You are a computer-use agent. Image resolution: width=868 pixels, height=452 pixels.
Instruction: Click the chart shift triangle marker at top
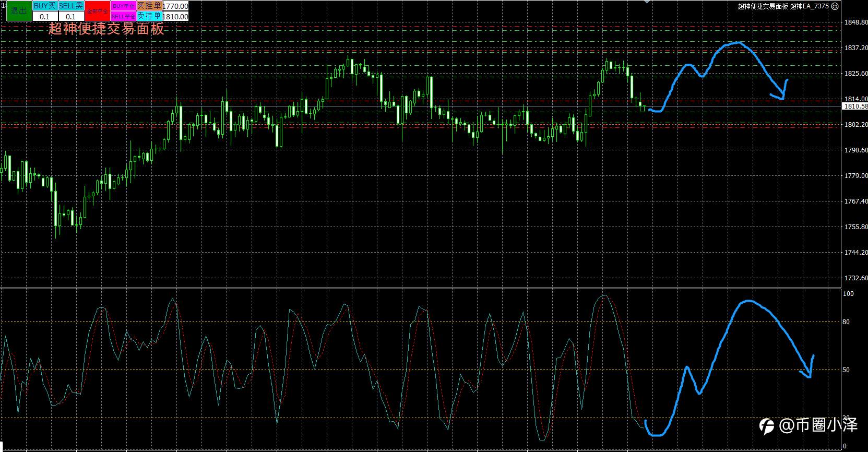[x=647, y=2]
